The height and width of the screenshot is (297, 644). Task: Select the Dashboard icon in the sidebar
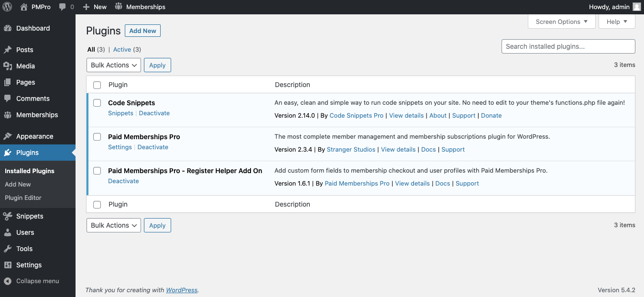tap(10, 28)
